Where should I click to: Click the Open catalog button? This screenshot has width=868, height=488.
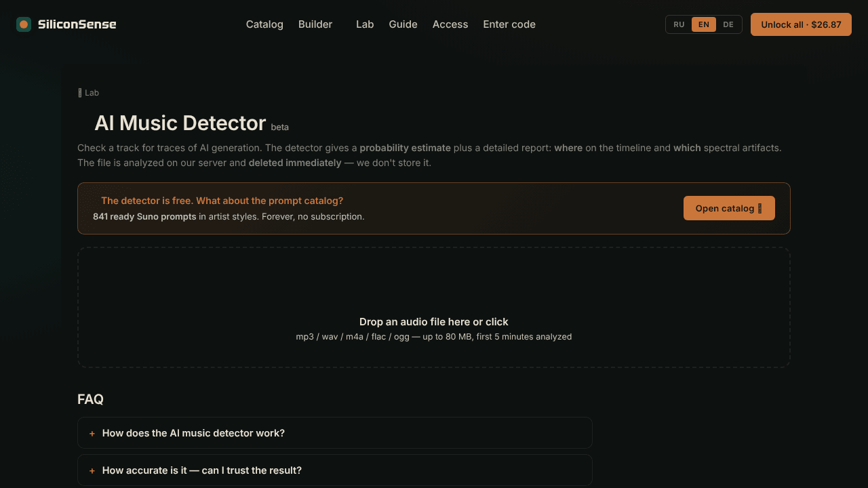click(x=729, y=208)
